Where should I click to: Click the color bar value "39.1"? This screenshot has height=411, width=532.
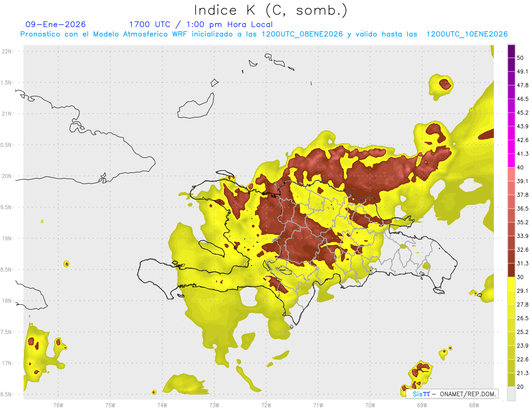(522, 181)
